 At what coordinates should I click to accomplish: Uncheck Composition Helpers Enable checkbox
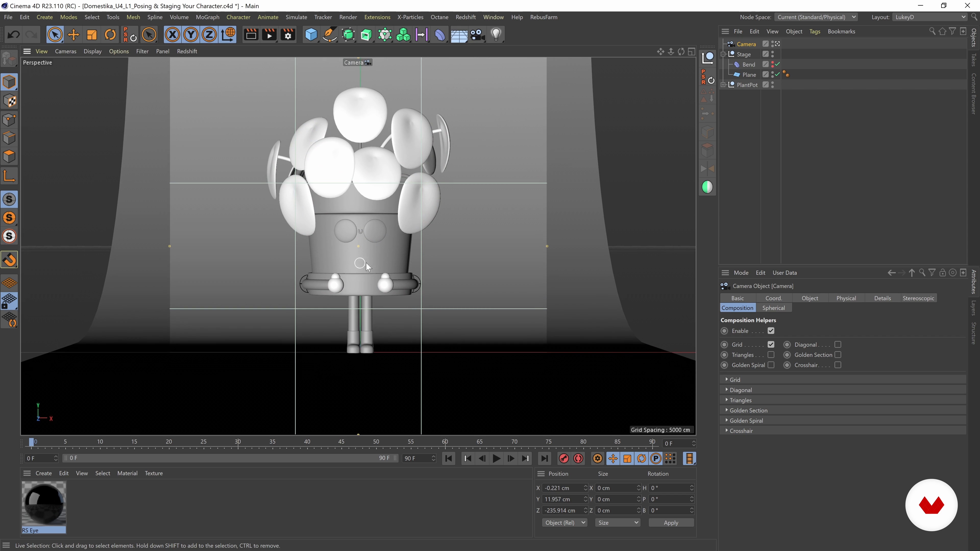[x=771, y=331]
